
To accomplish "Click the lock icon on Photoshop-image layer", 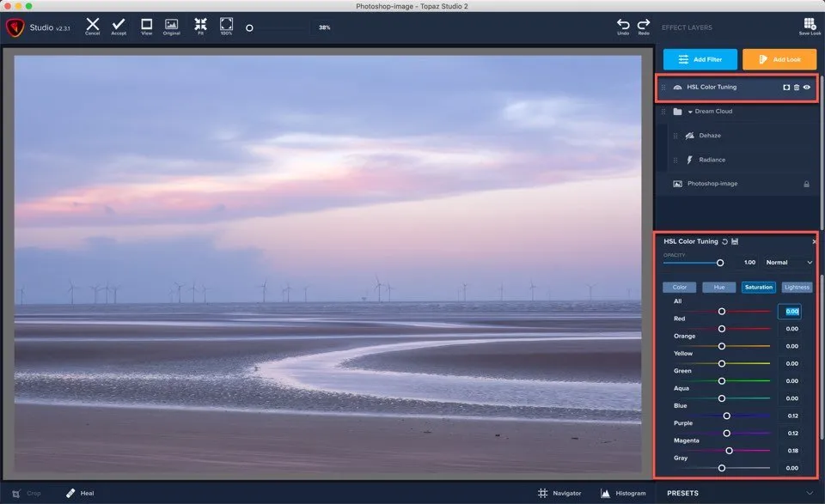I will tap(807, 184).
